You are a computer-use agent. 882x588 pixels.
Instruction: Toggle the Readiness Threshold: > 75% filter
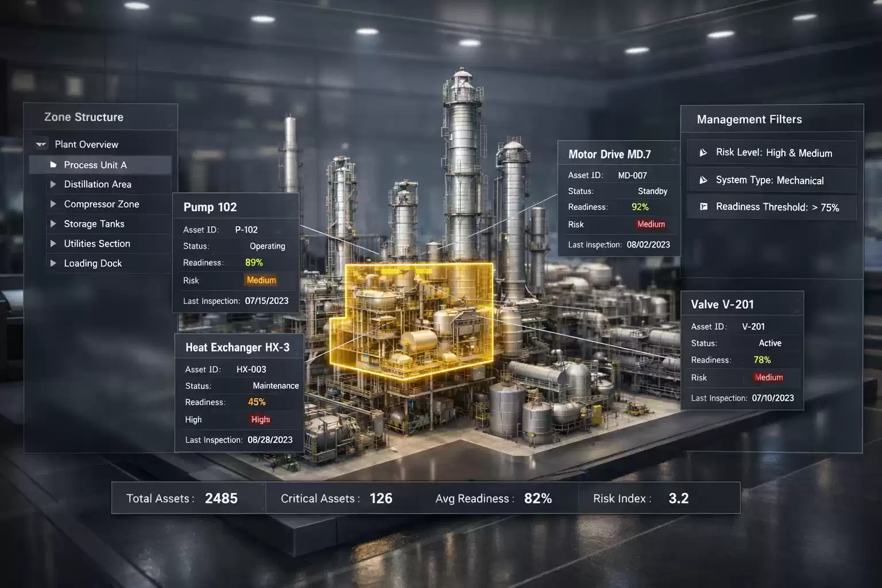771,207
